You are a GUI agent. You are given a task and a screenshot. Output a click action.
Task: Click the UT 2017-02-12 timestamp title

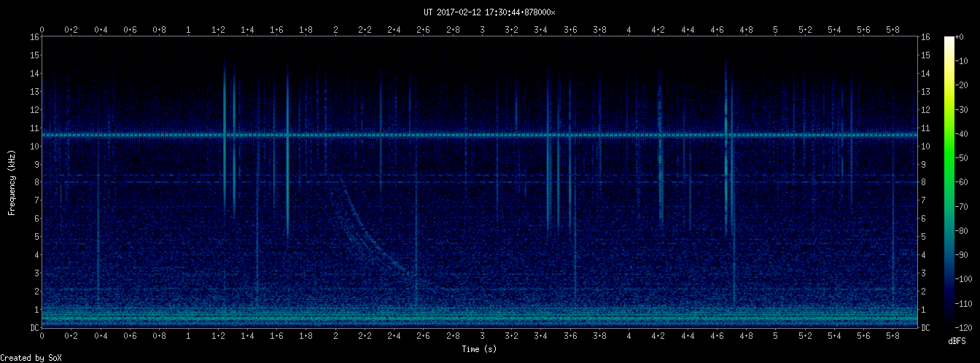490,12
